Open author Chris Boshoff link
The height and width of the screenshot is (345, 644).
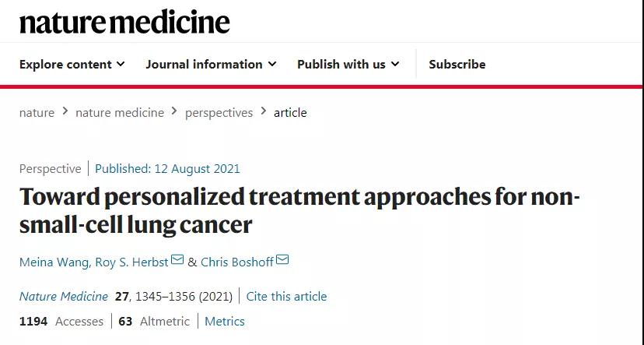237,262
